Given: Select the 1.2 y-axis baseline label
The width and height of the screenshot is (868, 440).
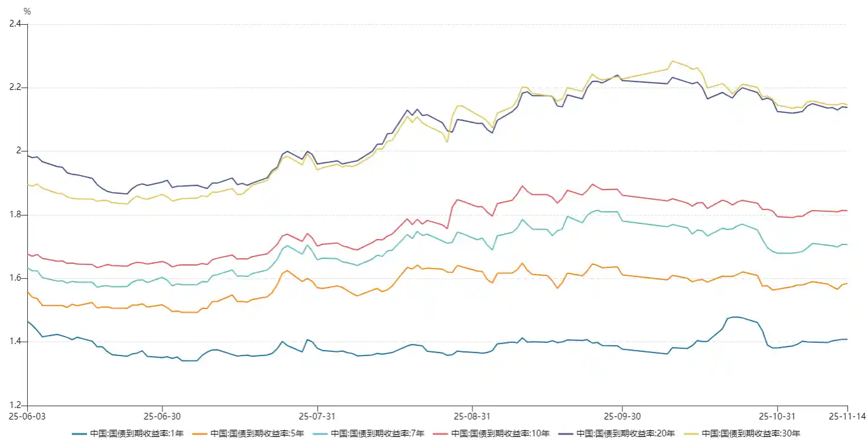Looking at the screenshot, I should coord(14,405).
